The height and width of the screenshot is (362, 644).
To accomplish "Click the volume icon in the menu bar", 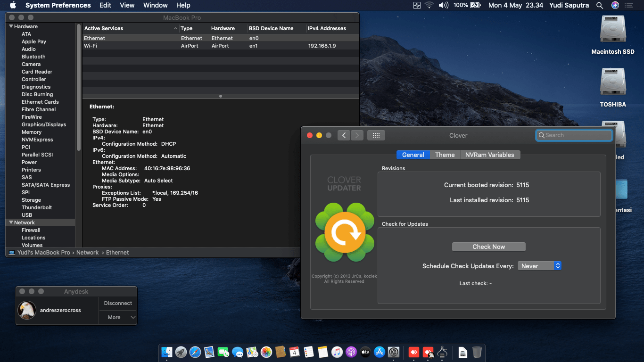I will coord(443,5).
